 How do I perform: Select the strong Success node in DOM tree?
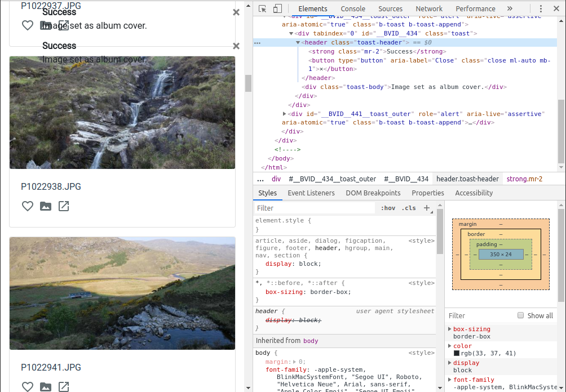[377, 52]
